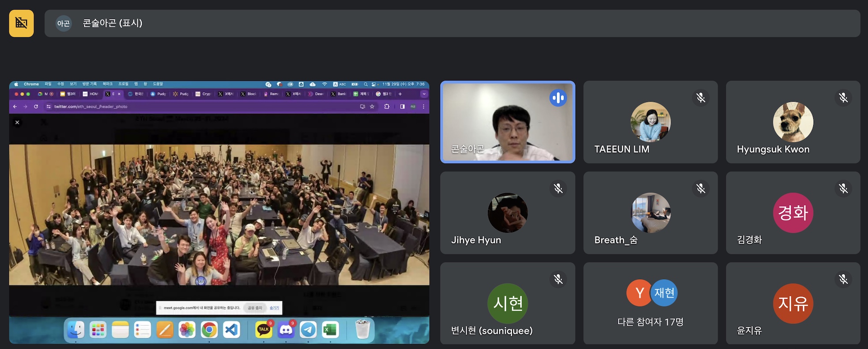Open KakaoTalk from the dock
868x349 pixels.
pyautogui.click(x=264, y=330)
